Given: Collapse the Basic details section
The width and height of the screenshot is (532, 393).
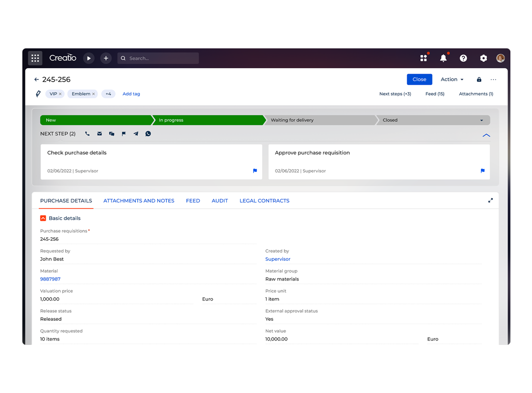Looking at the screenshot, I should point(43,218).
